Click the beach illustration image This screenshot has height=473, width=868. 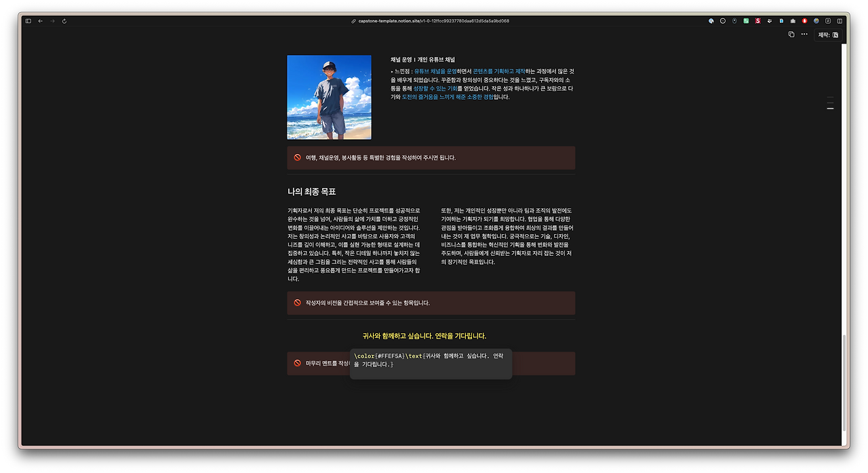pos(329,96)
